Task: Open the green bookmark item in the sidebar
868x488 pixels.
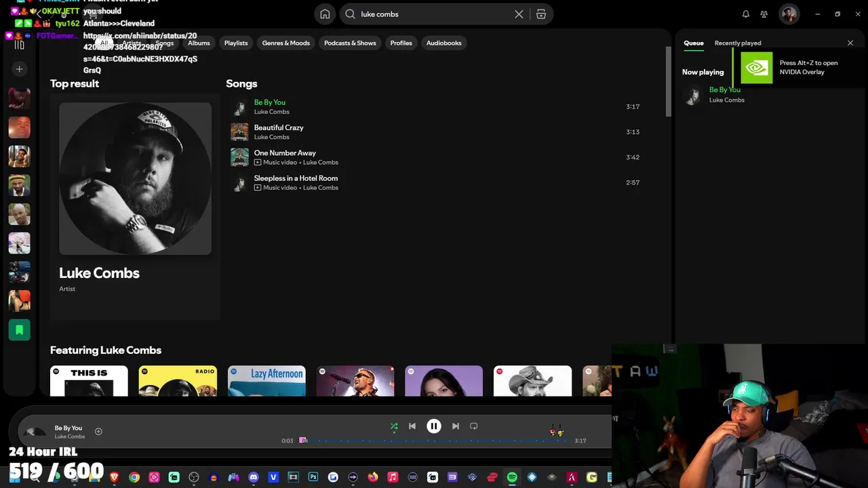Action: tap(19, 330)
